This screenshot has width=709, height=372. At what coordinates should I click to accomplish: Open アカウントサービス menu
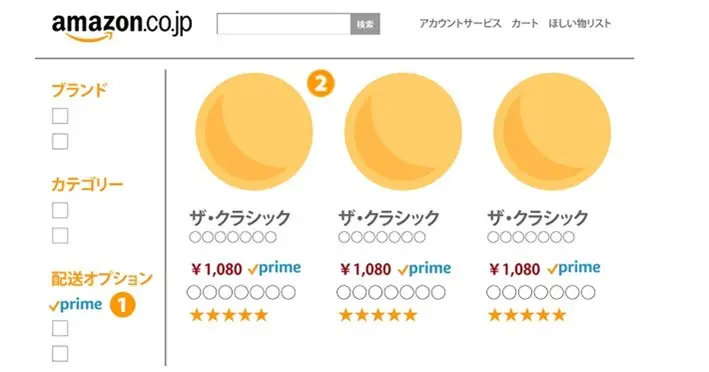click(x=460, y=24)
